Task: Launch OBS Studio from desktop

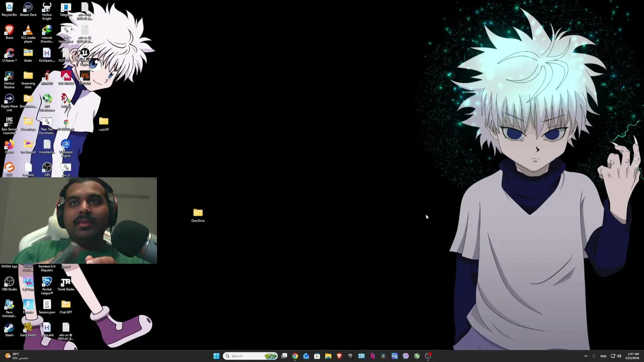Action: (9, 284)
